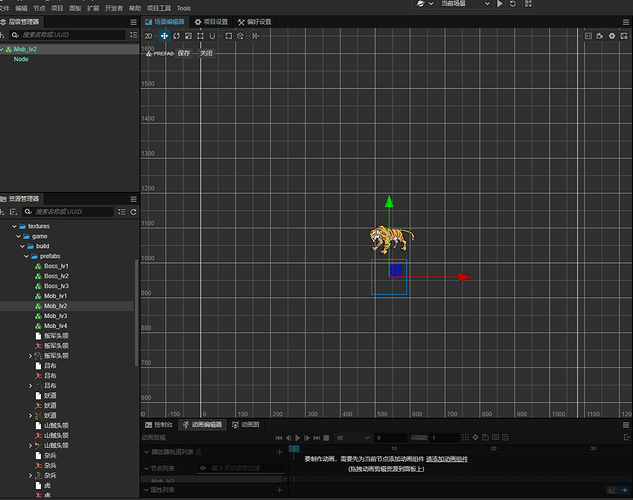This screenshot has height=500, width=633.
Task: Select the Rect transform tool
Action: [200, 36]
